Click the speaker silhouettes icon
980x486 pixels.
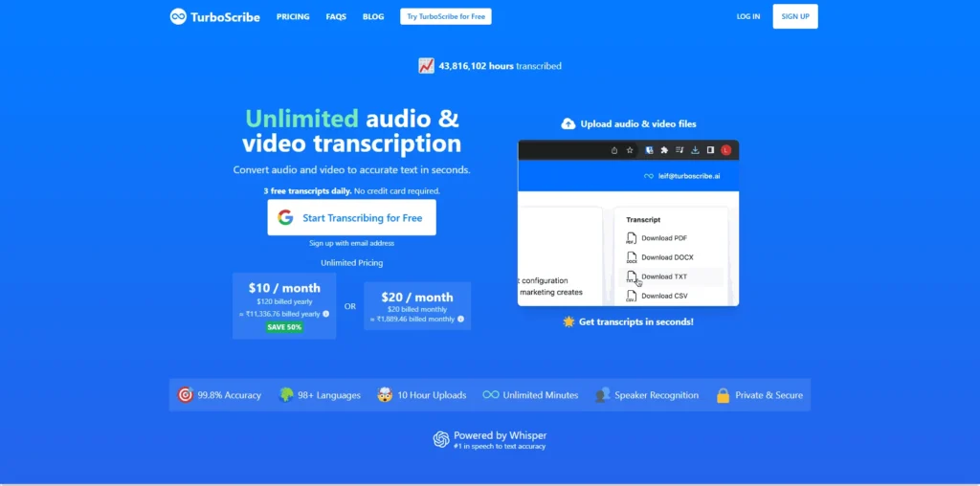(603, 395)
